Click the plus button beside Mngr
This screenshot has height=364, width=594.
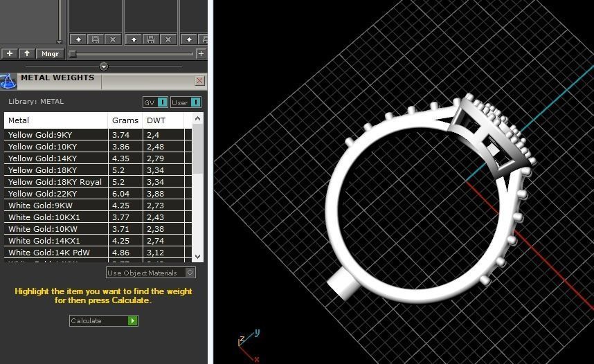[10, 54]
